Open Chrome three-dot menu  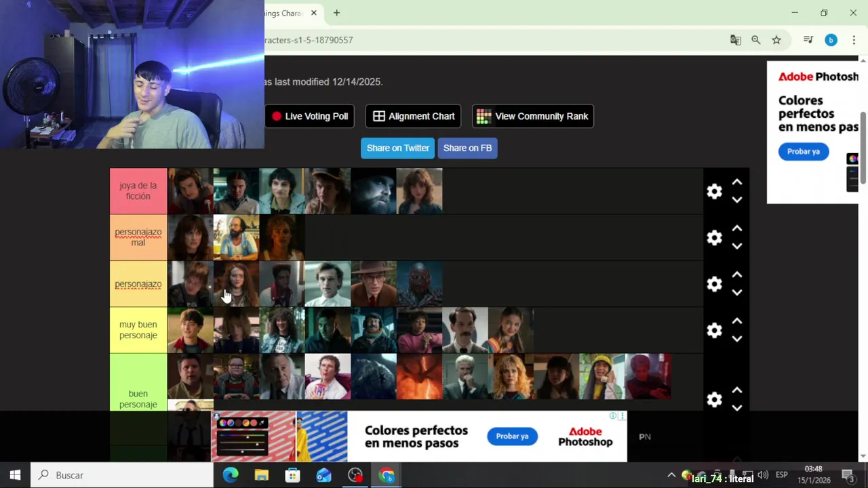pyautogui.click(x=854, y=40)
